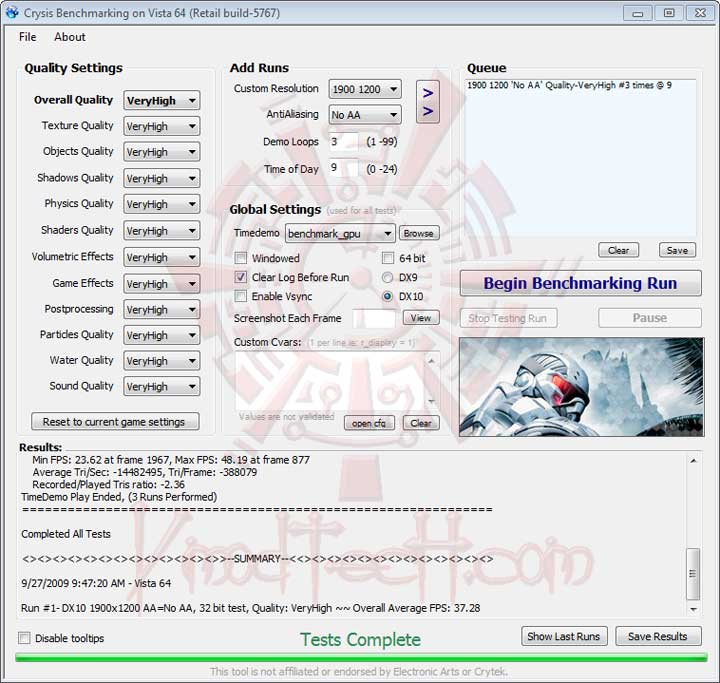Click the Results scroll up arrow

click(693, 460)
